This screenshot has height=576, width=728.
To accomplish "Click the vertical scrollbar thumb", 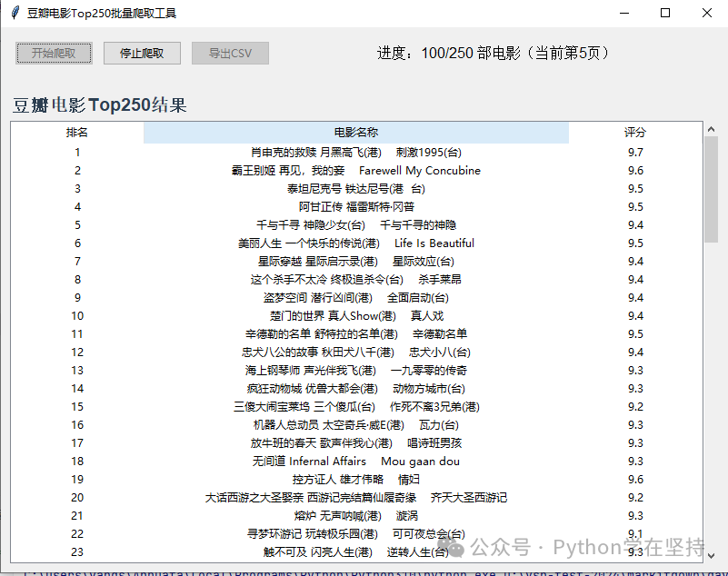I will coord(711,189).
